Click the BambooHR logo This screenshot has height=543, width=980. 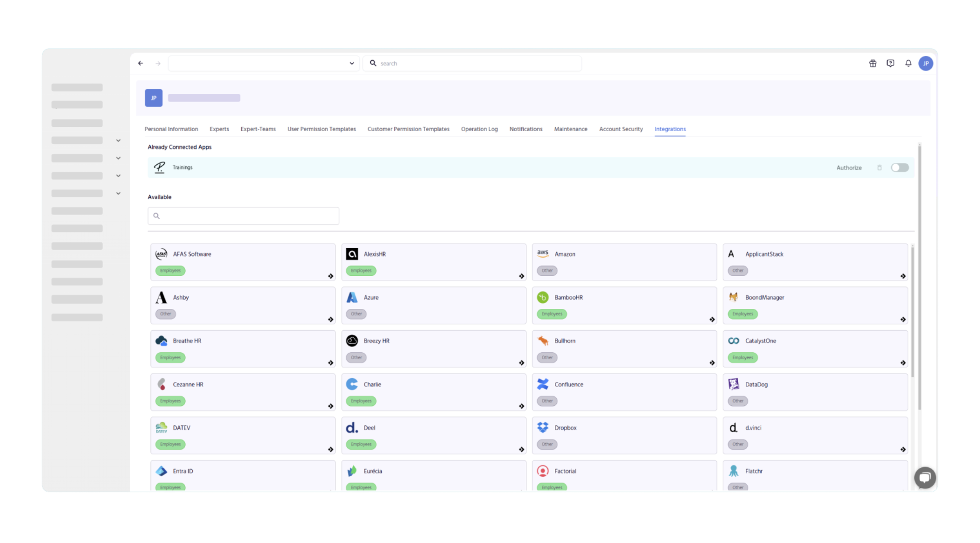click(543, 297)
